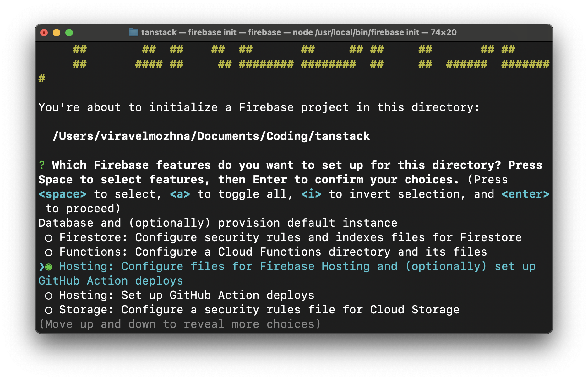Image resolution: width=588 pixels, height=380 pixels.
Task: Select the Firestore feature checkbox
Action: pos(49,237)
